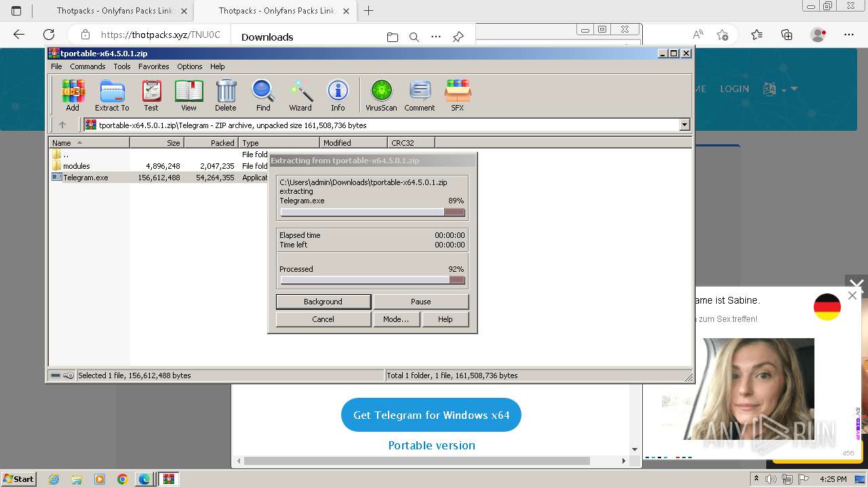The image size is (868, 488).
Task: Open browser Collections icon
Action: (787, 35)
